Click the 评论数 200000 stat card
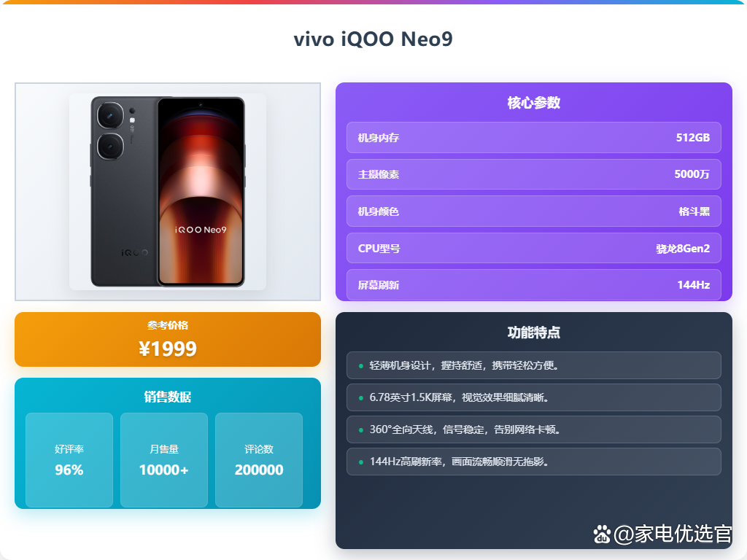Screen dimensions: 747x560 pos(259,460)
